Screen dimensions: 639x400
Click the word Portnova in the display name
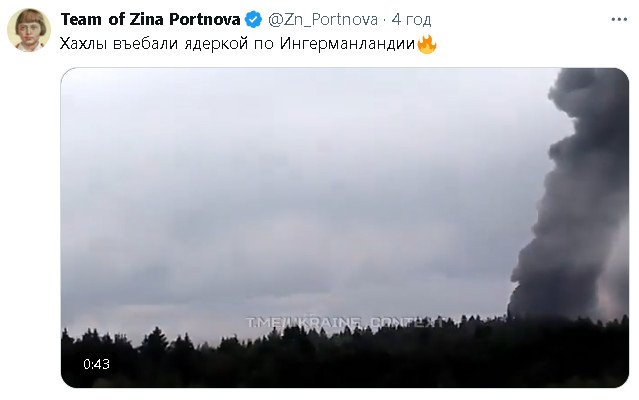click(x=205, y=20)
